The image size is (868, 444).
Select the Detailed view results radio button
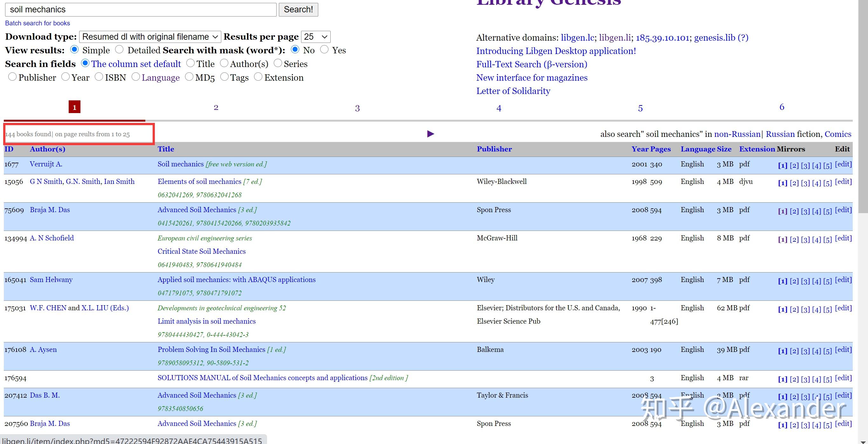click(x=119, y=50)
